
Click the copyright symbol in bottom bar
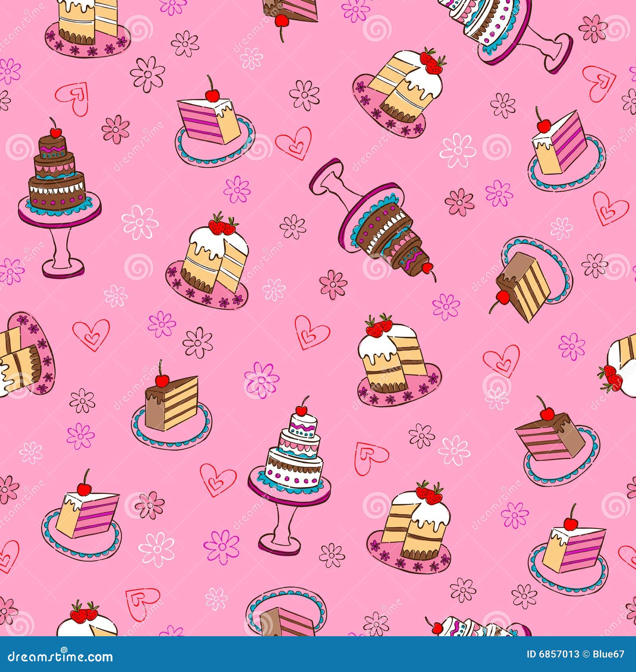(x=586, y=654)
